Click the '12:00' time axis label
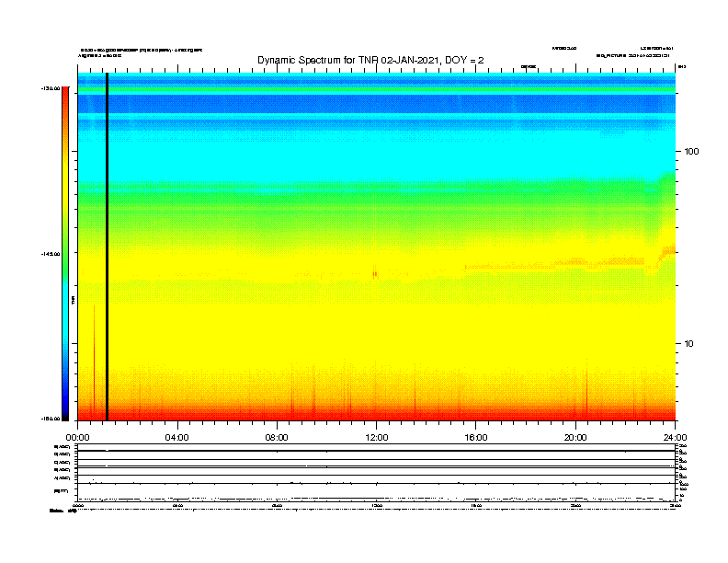 [377, 438]
